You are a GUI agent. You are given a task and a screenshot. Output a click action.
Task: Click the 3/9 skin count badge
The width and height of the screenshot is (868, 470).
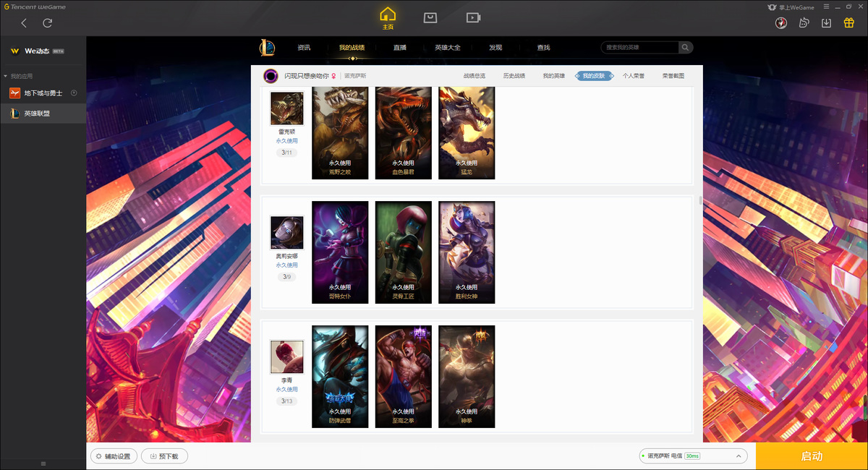286,277
